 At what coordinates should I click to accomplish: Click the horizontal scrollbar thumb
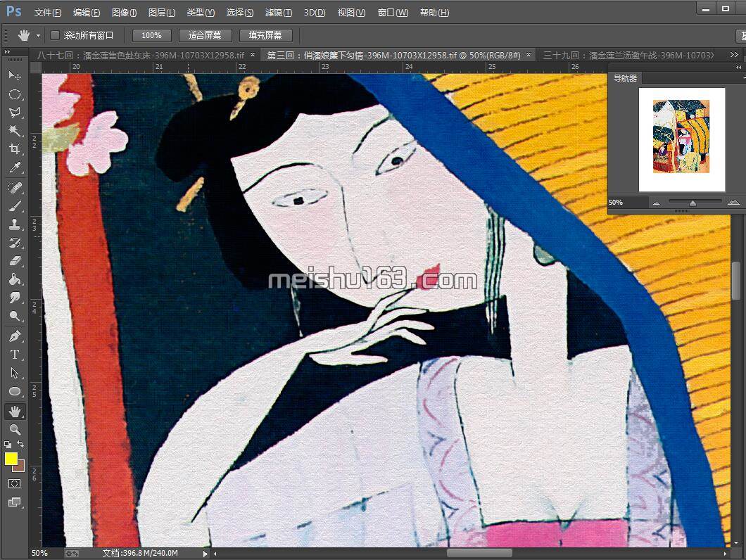[479, 554]
